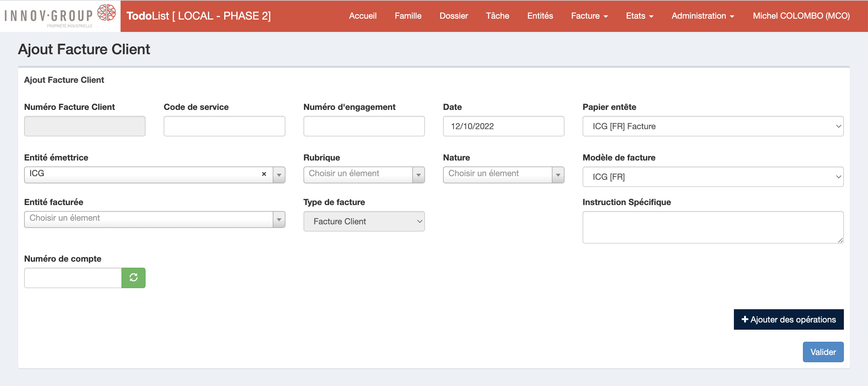Screen dimensions: 868x386
Task: Click Ajouter des opérations button
Action: coord(788,319)
